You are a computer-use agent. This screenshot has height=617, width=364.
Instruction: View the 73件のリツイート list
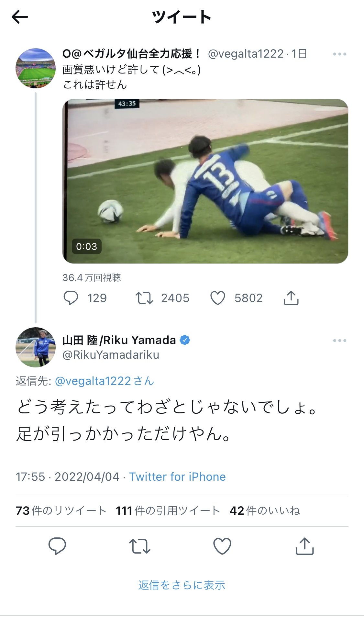point(61,510)
